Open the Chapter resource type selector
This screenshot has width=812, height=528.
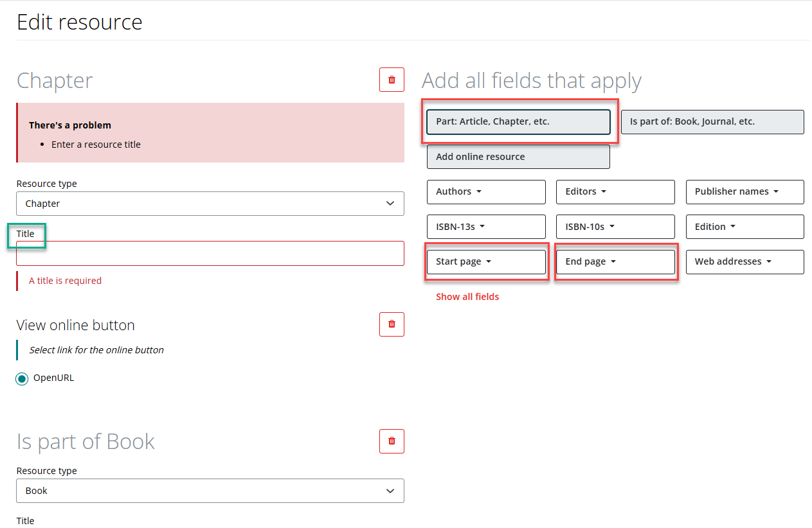(x=210, y=203)
